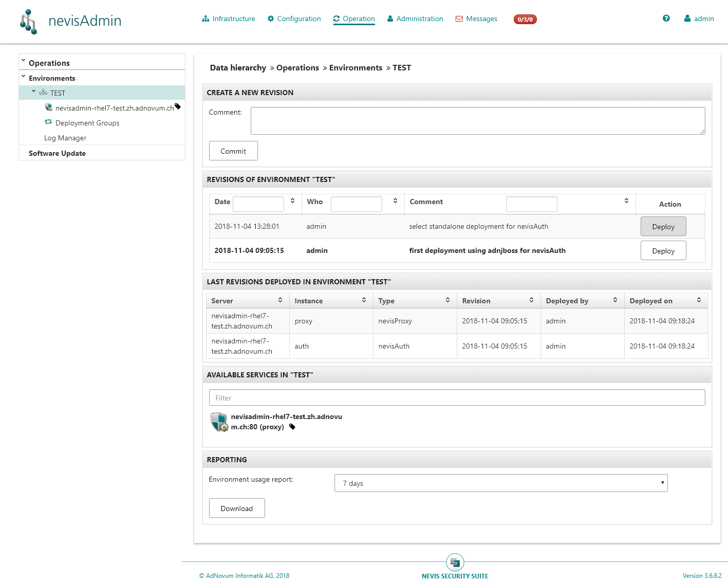The width and height of the screenshot is (728, 582).
Task: Open the Environment usage report dropdown
Action: click(501, 483)
